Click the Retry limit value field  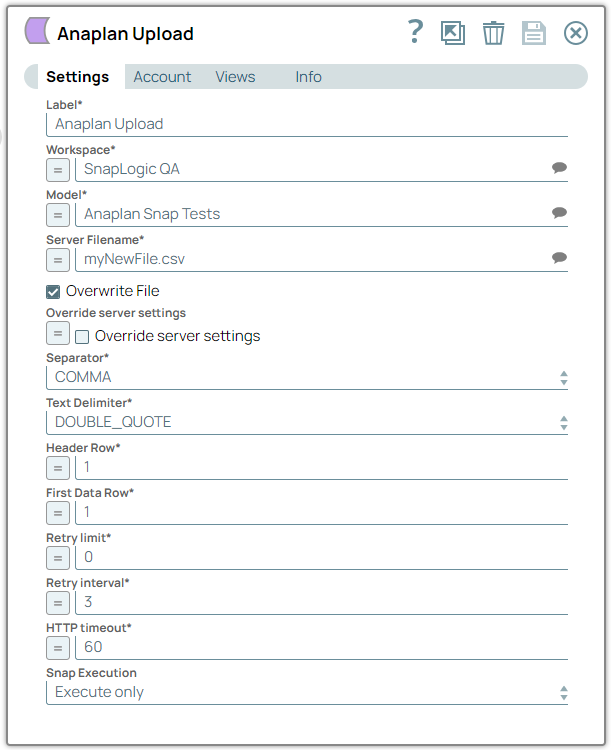(322, 557)
